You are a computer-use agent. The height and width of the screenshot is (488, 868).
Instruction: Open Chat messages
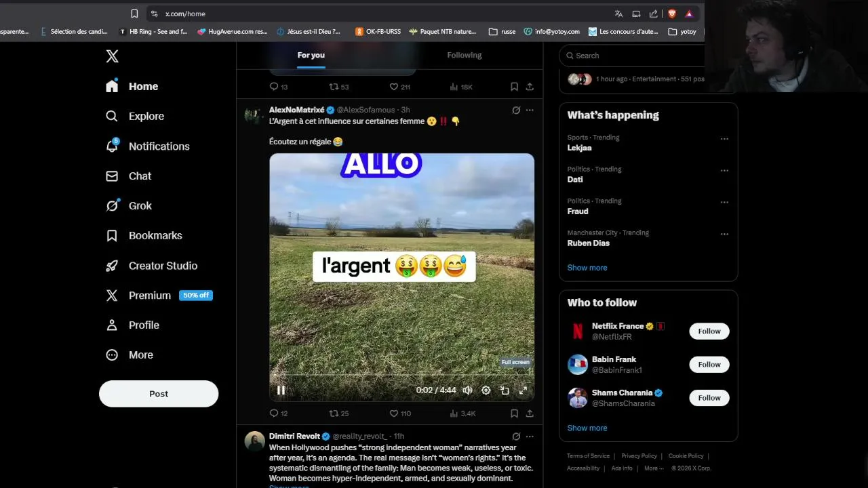click(x=129, y=176)
